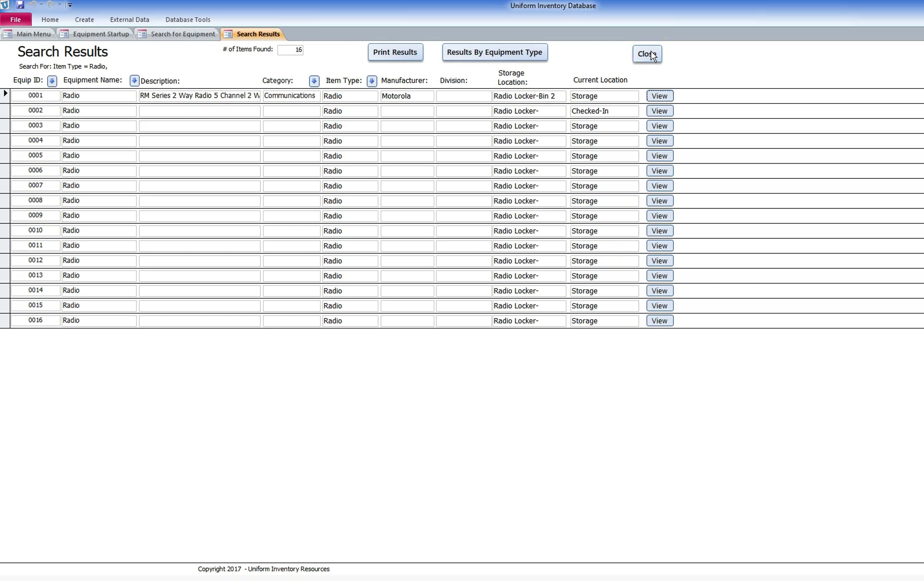Click the Items Found count field
Viewport: 924px width, 581px height.
[290, 50]
